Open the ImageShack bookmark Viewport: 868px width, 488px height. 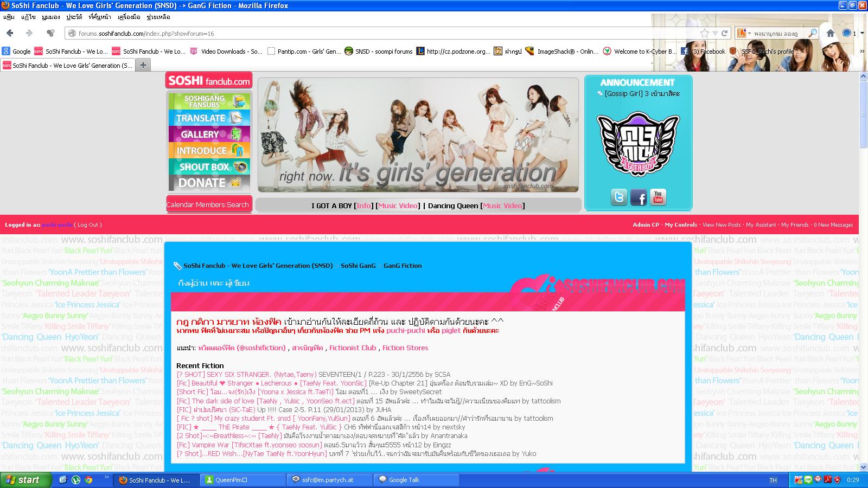[561, 52]
